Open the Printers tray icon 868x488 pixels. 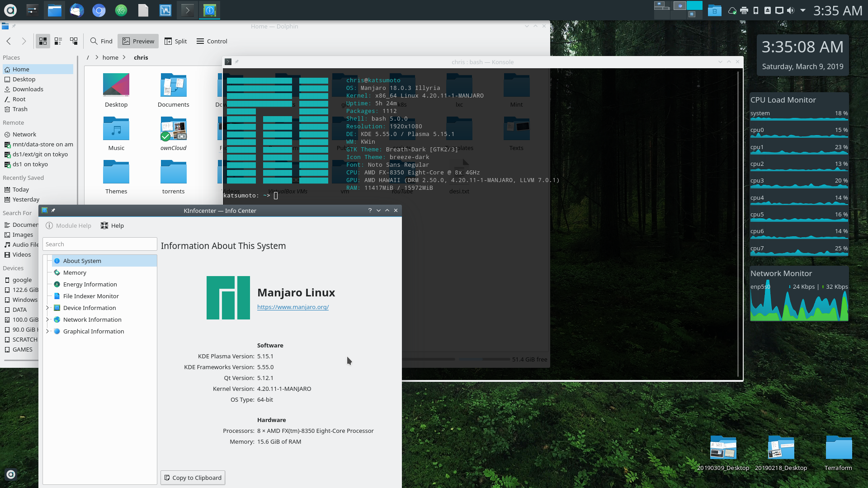click(744, 10)
